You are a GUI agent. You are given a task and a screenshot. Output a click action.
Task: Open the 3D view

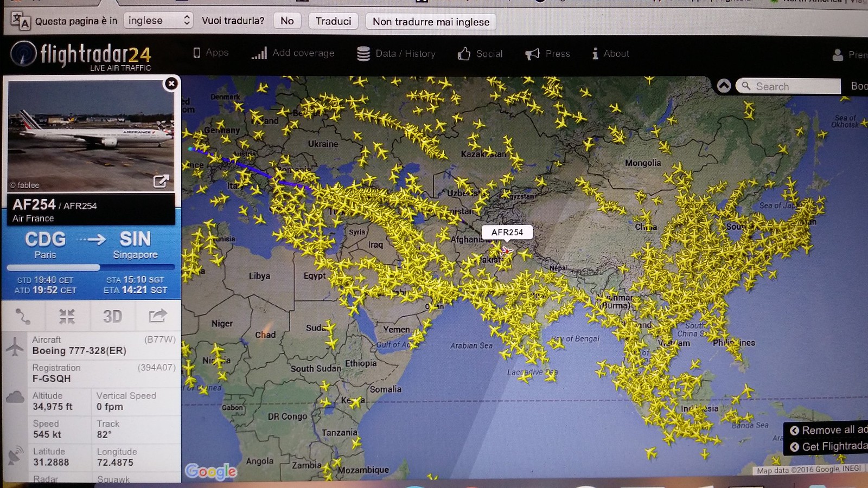(112, 316)
